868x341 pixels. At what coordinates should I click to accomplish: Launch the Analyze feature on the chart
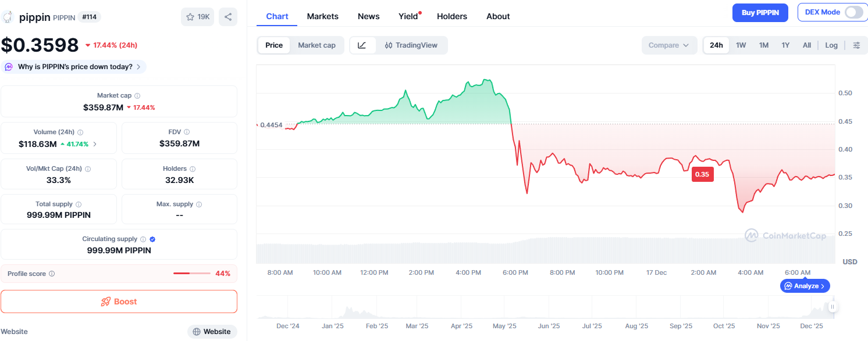pyautogui.click(x=805, y=286)
